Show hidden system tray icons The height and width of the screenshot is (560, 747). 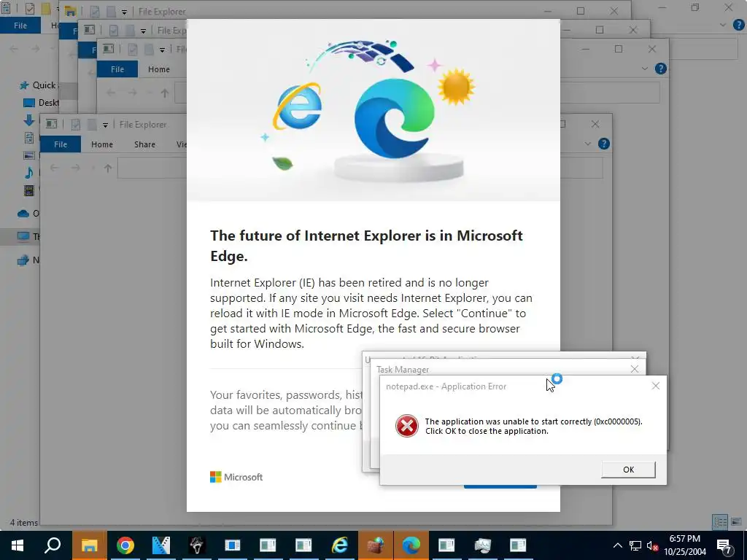[617, 545]
